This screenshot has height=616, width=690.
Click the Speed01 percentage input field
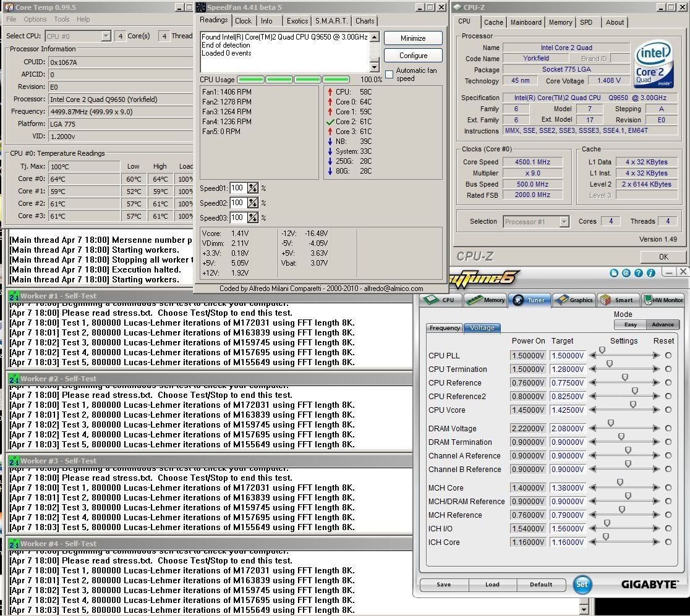tap(237, 188)
